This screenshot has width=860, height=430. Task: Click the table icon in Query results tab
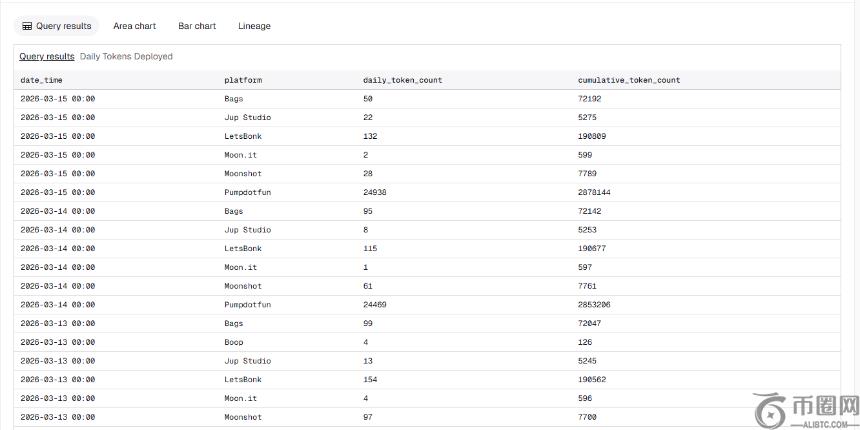pos(27,26)
